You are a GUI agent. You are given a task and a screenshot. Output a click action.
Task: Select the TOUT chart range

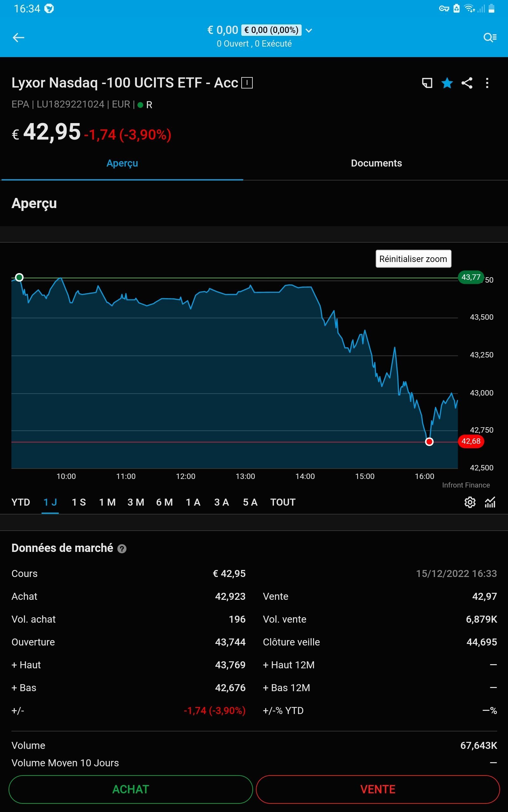click(283, 502)
